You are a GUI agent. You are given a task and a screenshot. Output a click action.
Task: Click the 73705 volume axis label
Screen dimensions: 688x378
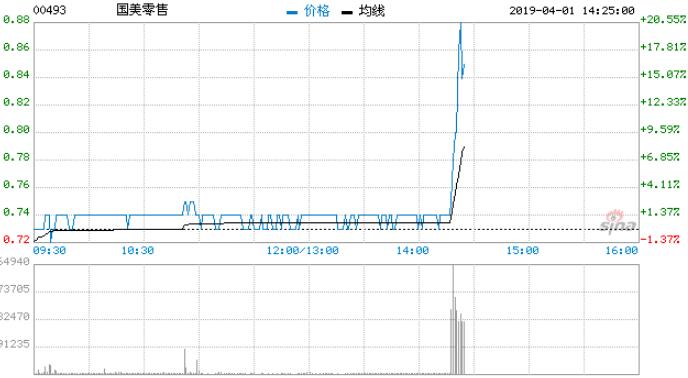tap(15, 289)
